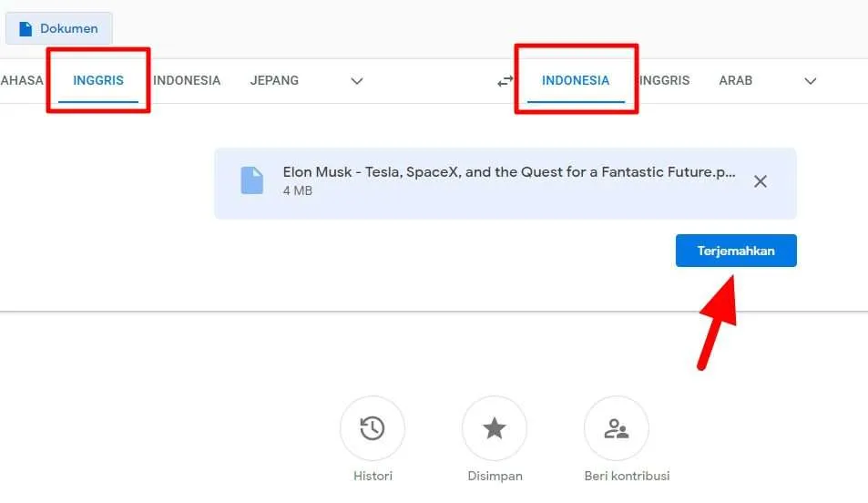Screen dimensions: 868x503
Task: Click the Beri kontribusi label
Action: pos(627,476)
